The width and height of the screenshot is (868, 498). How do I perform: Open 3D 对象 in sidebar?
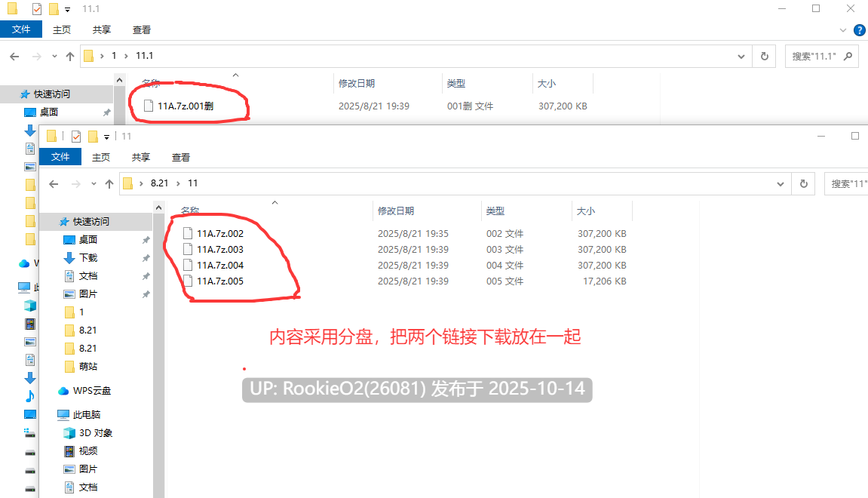click(x=96, y=433)
